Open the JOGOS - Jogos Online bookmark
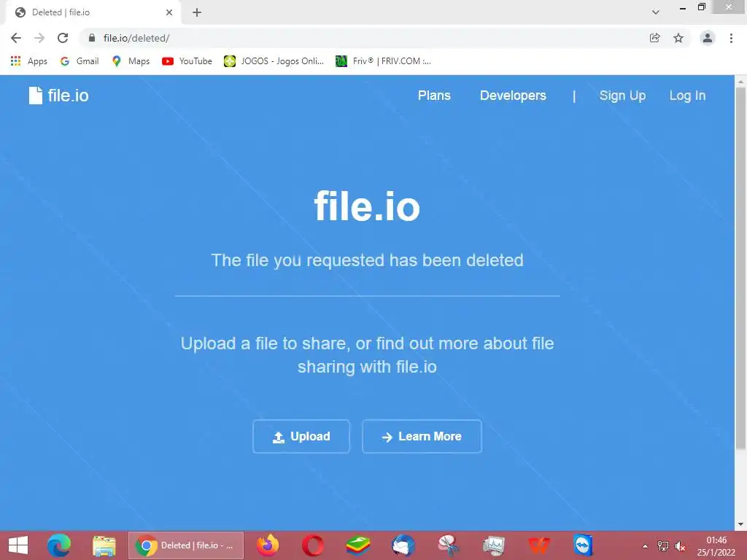Viewport: 747px width, 560px height. click(x=274, y=61)
